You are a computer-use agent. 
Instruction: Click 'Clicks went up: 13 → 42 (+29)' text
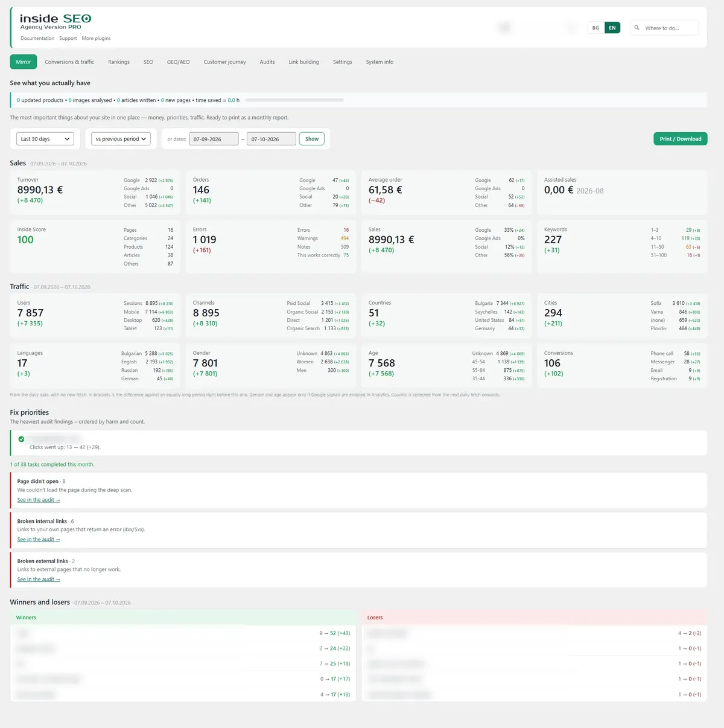pyautogui.click(x=65, y=447)
